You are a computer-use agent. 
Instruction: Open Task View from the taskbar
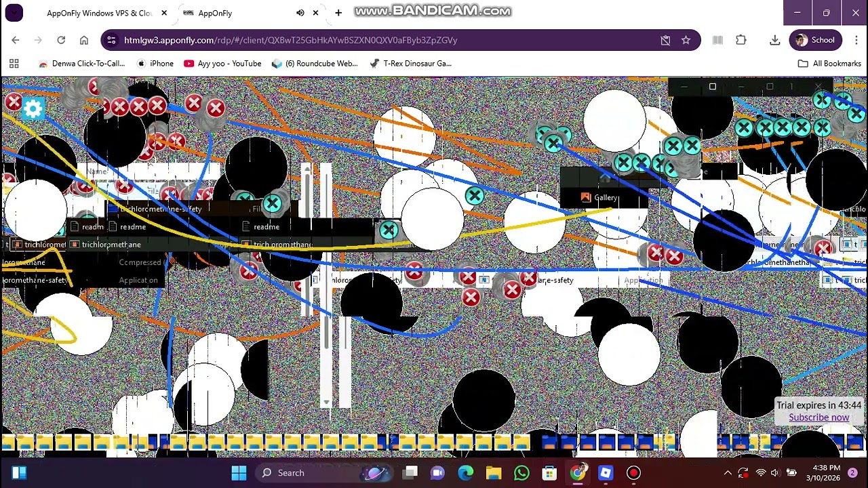[x=410, y=473]
